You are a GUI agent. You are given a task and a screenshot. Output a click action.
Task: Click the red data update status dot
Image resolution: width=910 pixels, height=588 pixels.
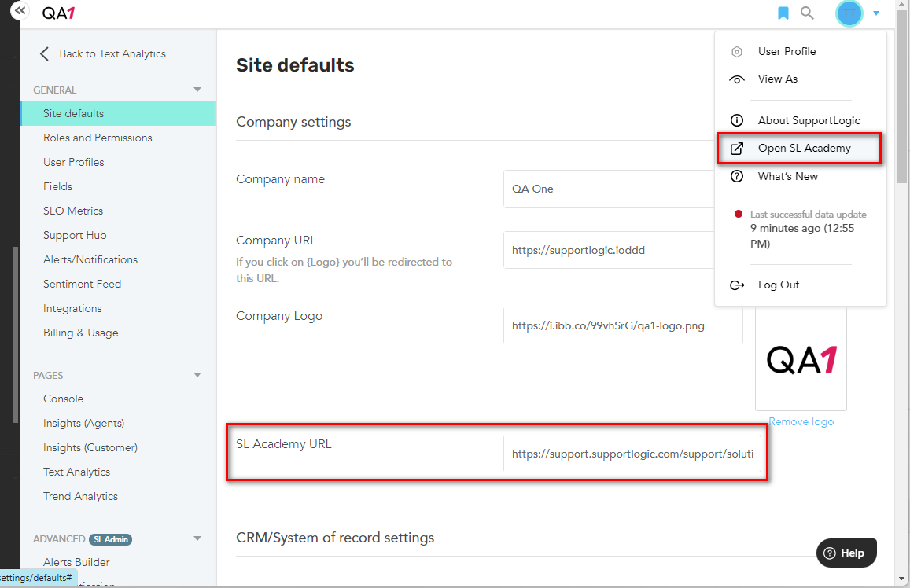tap(739, 214)
